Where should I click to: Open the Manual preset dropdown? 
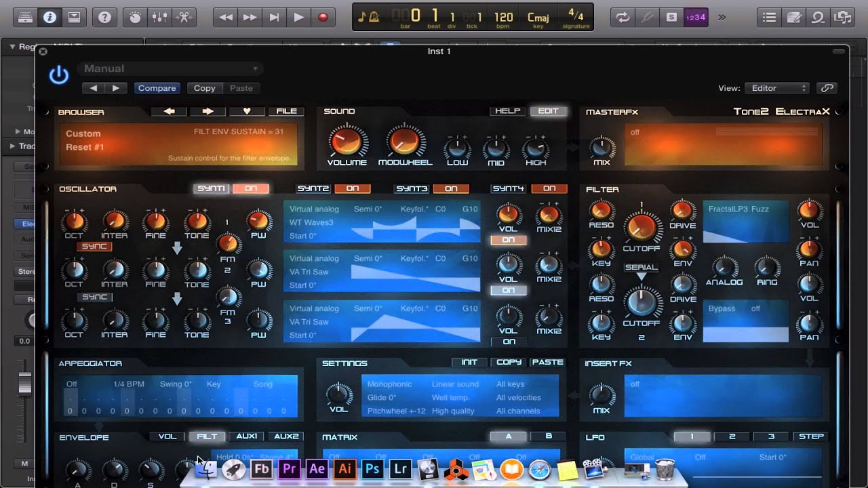[170, 68]
